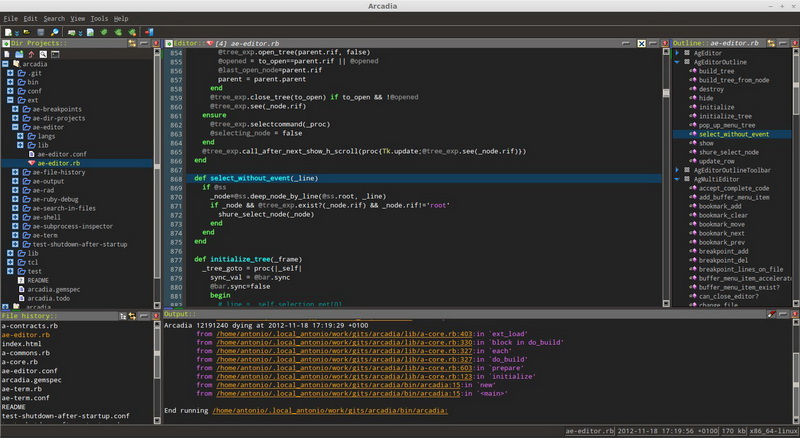800x438 pixels.
Task: Click the swap-arrows icon in Outline header
Action: (x=771, y=43)
